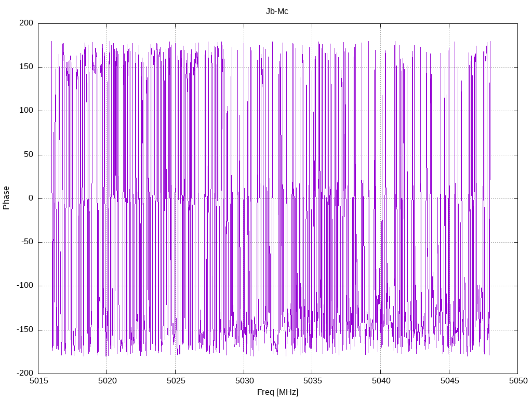
Task: Click the Phase y-axis label
Action: coord(6,198)
